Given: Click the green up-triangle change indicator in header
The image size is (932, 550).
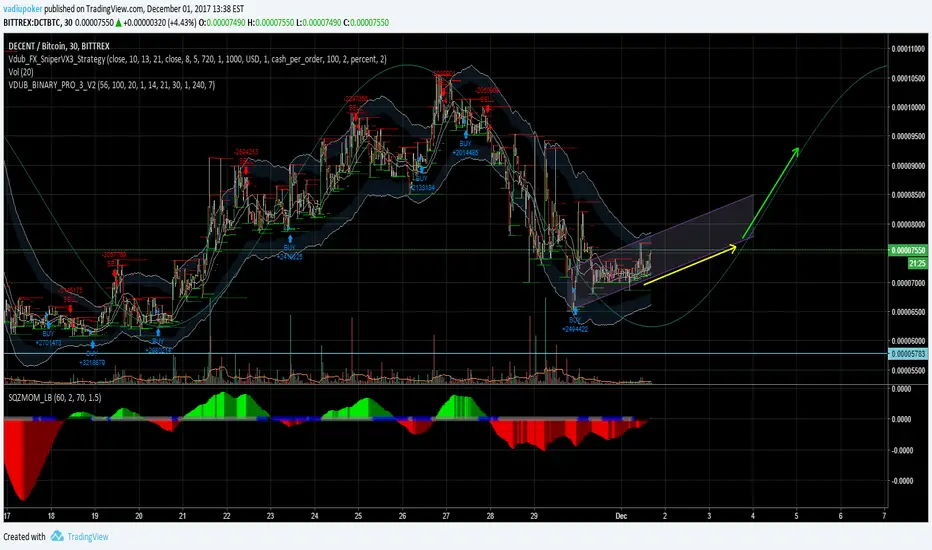Looking at the screenshot, I should click(x=119, y=23).
